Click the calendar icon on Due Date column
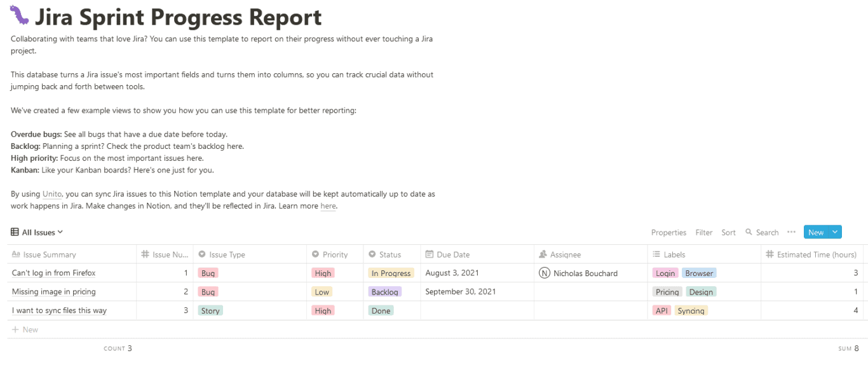This screenshot has width=868, height=367. coord(429,254)
